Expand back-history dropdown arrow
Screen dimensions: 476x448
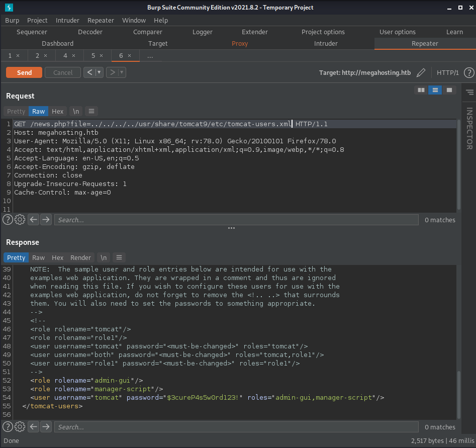(x=99, y=72)
